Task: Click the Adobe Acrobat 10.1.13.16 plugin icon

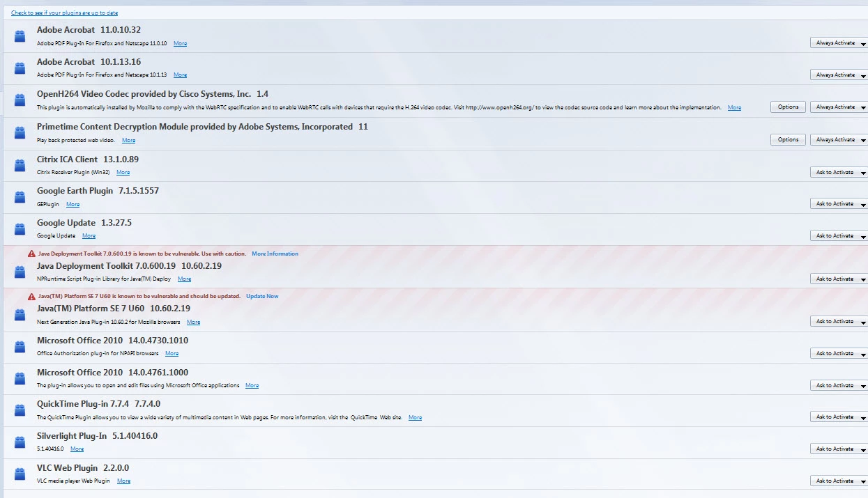Action: pyautogui.click(x=20, y=68)
